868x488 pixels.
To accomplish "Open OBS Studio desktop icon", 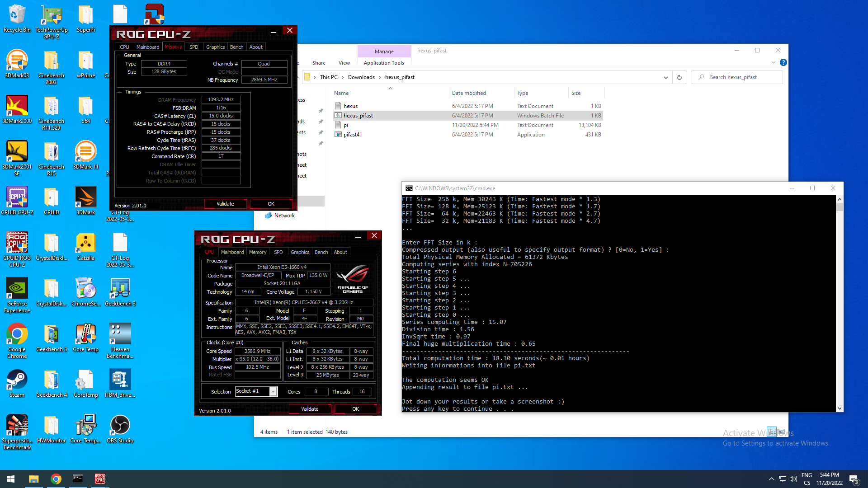I will click(120, 429).
